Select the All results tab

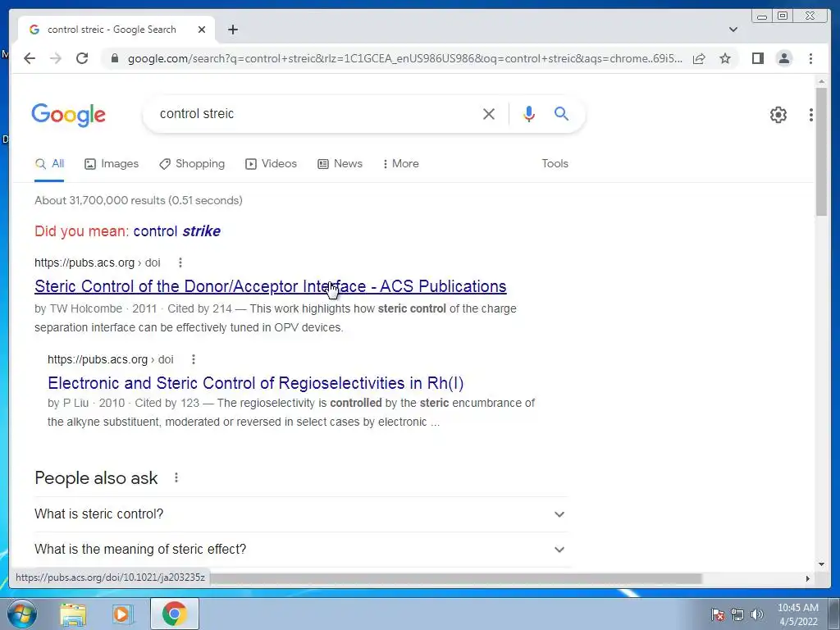pos(49,164)
